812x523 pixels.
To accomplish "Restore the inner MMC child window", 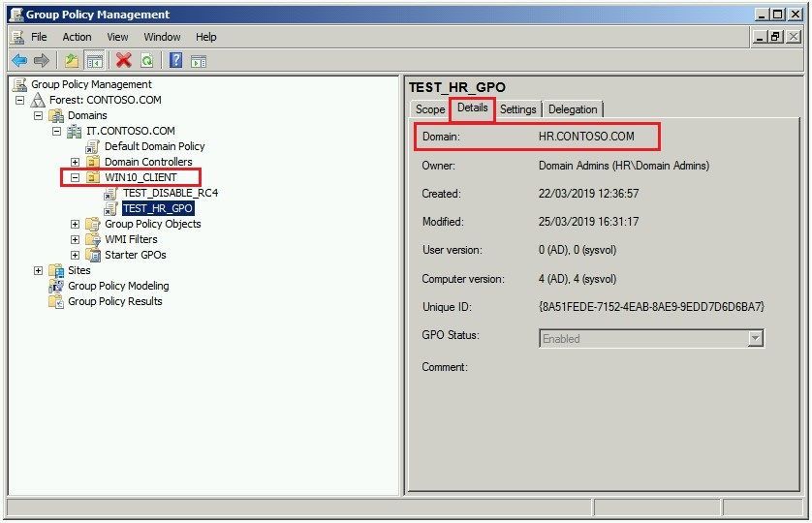I will 775,37.
